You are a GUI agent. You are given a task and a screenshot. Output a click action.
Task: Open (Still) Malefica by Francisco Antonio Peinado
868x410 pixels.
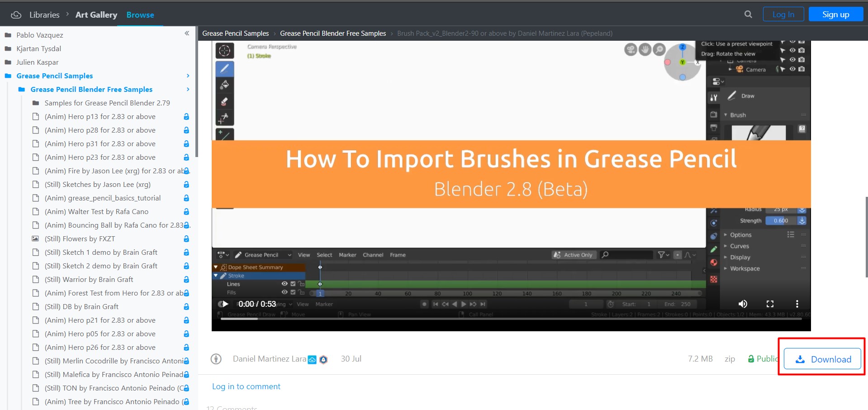(114, 374)
